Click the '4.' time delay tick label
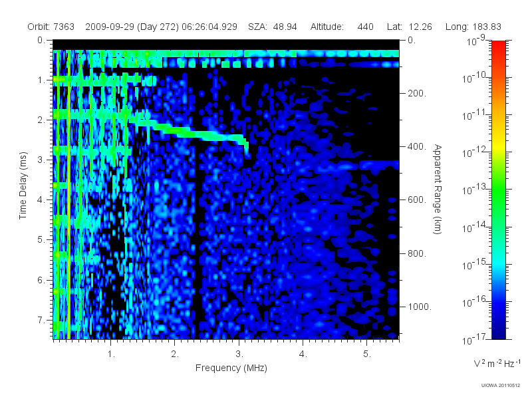This screenshot has width=532, height=399. pyautogui.click(x=41, y=200)
